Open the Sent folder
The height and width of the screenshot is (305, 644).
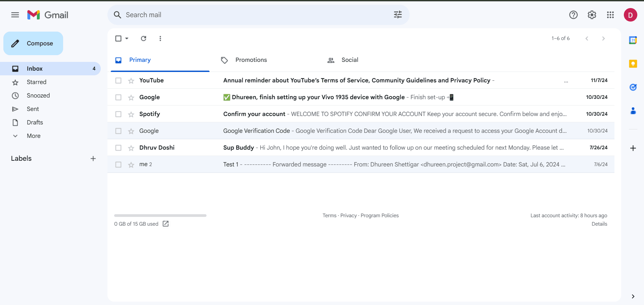tap(50, 109)
